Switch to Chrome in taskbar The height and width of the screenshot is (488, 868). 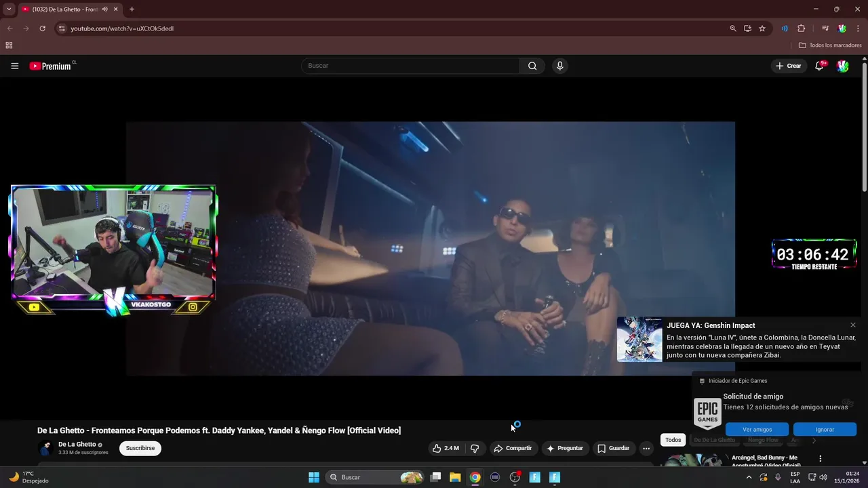point(475,477)
